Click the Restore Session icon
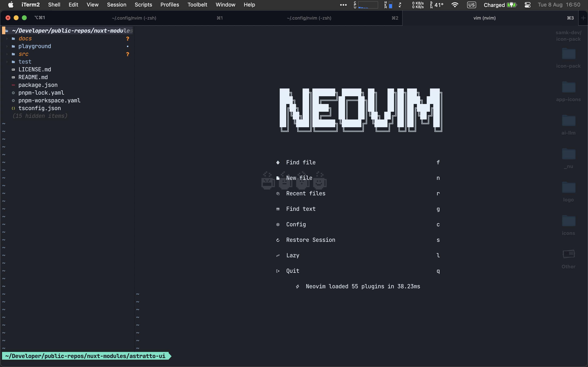Image resolution: width=588 pixels, height=367 pixels. (x=278, y=240)
